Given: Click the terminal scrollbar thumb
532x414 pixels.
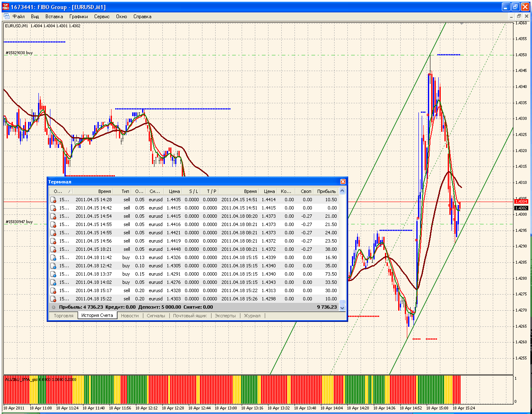Looking at the screenshot, I should pyautogui.click(x=342, y=302).
